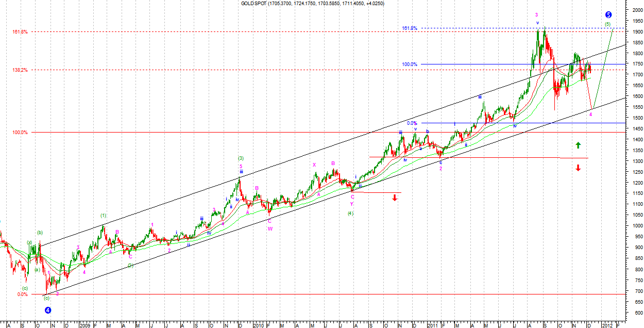Click the blue circled 5 wave marker
Image resolution: width=644 pixels, height=328 pixels.
608,15
